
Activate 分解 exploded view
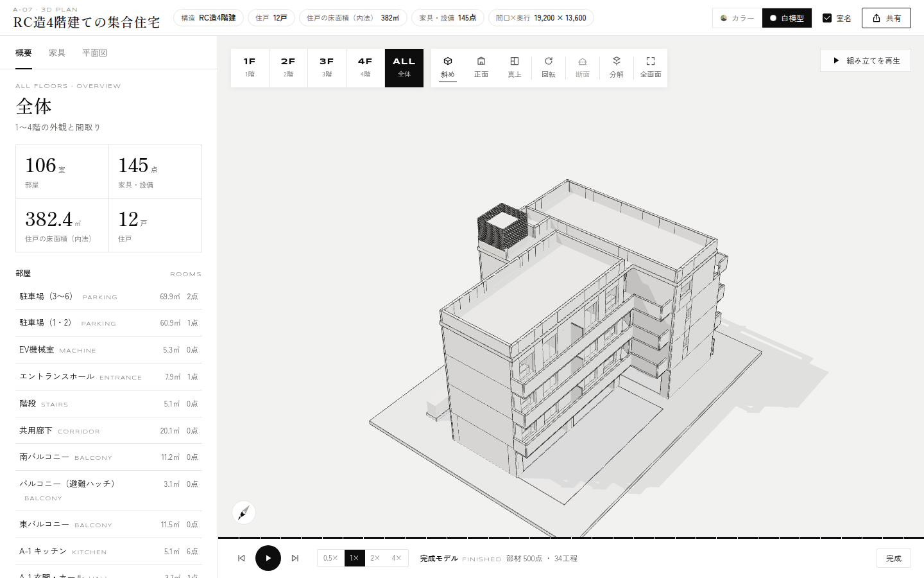pyautogui.click(x=617, y=67)
